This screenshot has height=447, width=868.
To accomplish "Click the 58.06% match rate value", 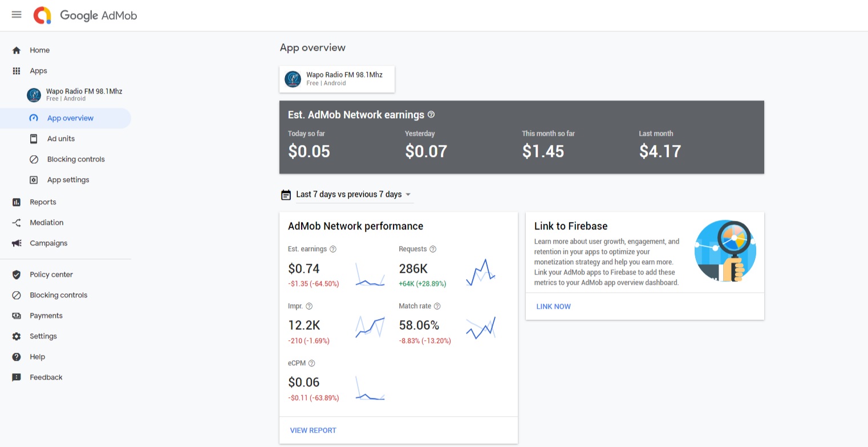I will point(419,325).
